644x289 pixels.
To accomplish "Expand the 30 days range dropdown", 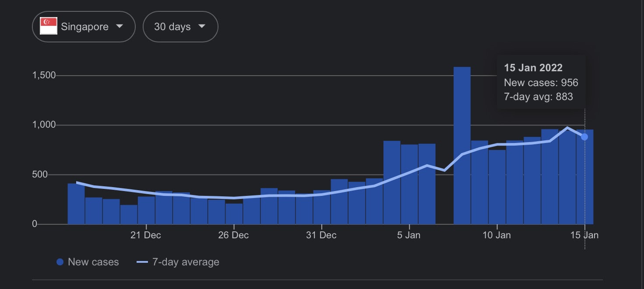I will pyautogui.click(x=180, y=27).
